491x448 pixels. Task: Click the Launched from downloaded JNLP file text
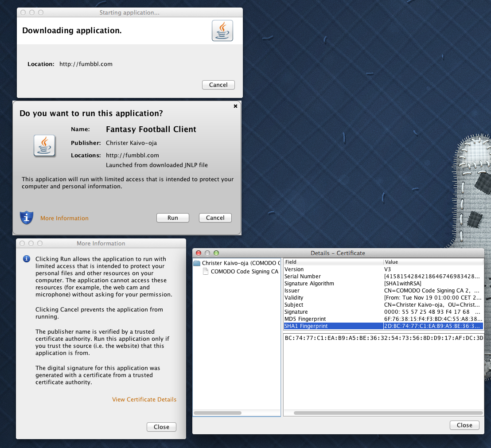click(156, 165)
